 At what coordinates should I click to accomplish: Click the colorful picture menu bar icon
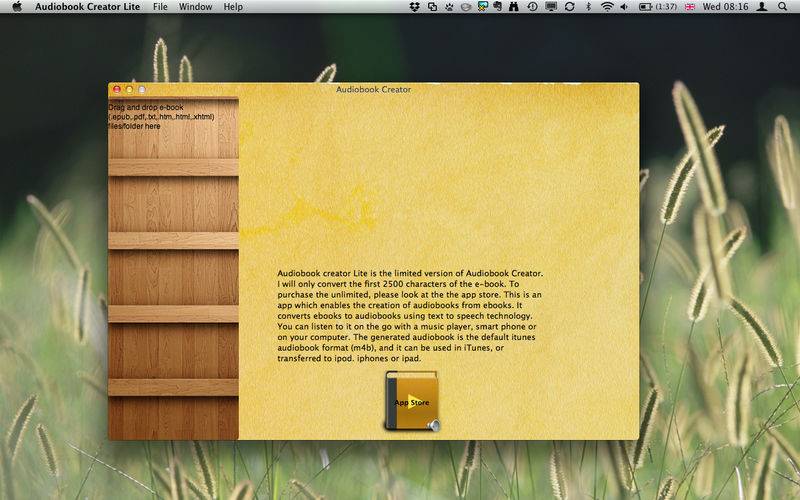tap(482, 7)
